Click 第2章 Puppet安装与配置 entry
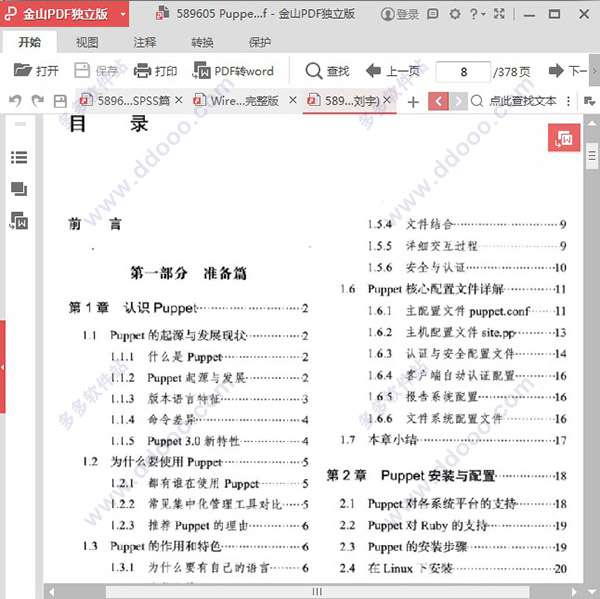The height and width of the screenshot is (599, 600). coord(446,476)
